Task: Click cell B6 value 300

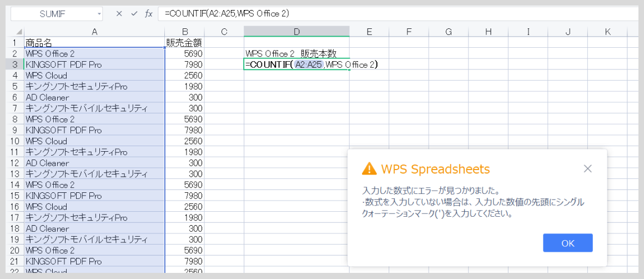Action: [184, 97]
